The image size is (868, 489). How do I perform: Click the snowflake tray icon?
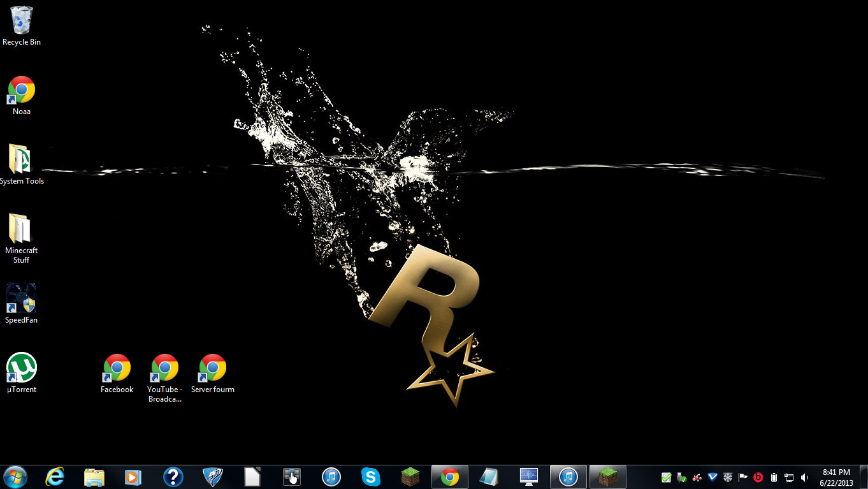727,478
